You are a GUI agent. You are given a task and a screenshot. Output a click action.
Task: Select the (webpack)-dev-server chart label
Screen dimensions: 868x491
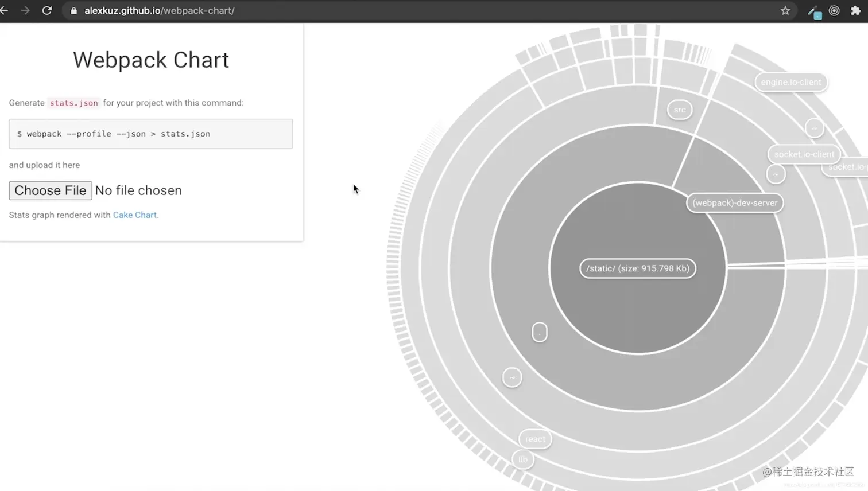[x=735, y=202]
